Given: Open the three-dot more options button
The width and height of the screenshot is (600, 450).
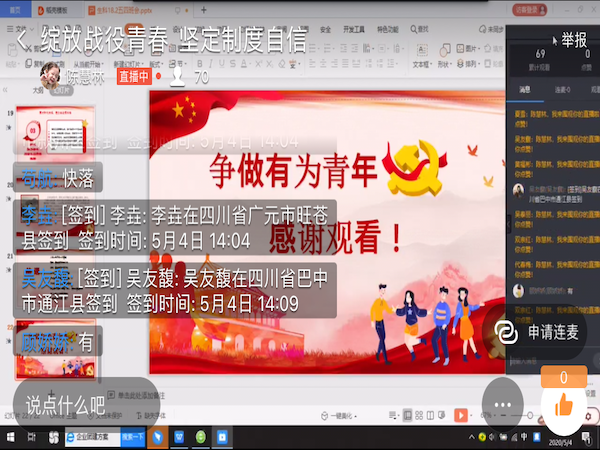Looking at the screenshot, I should point(502,404).
